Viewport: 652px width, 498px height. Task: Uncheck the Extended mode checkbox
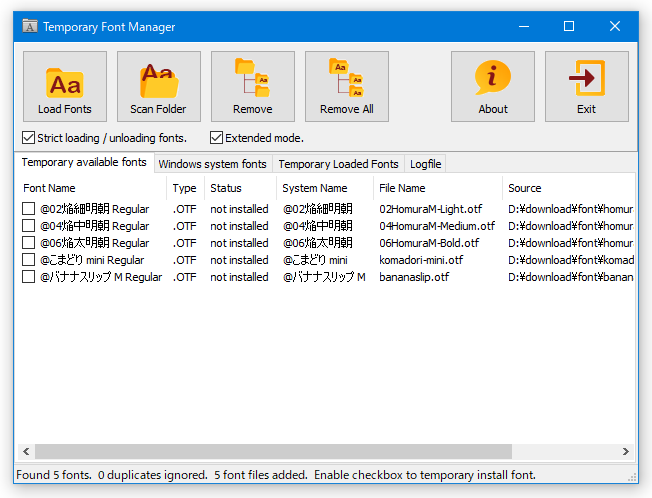point(216,138)
